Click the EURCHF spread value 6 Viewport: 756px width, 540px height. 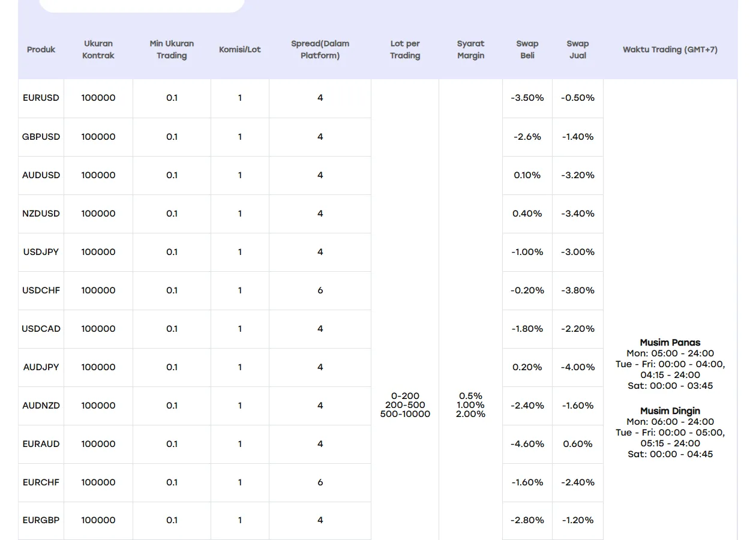(x=320, y=482)
